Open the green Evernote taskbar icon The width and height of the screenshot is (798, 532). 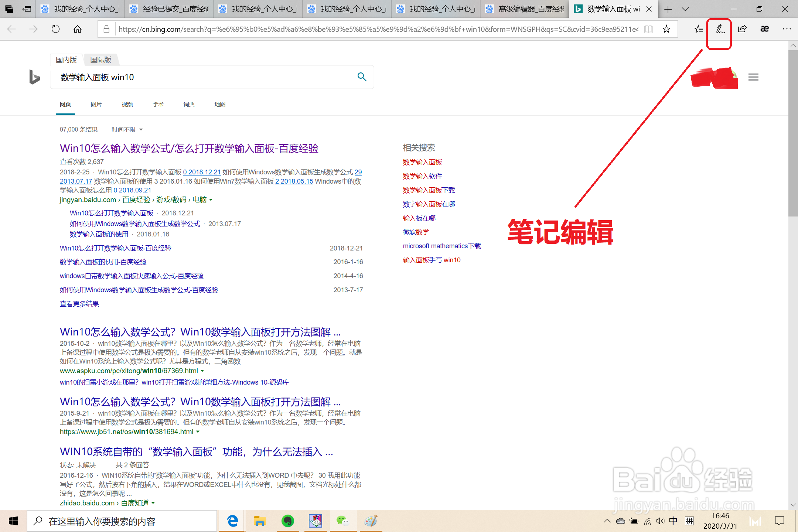click(287, 521)
